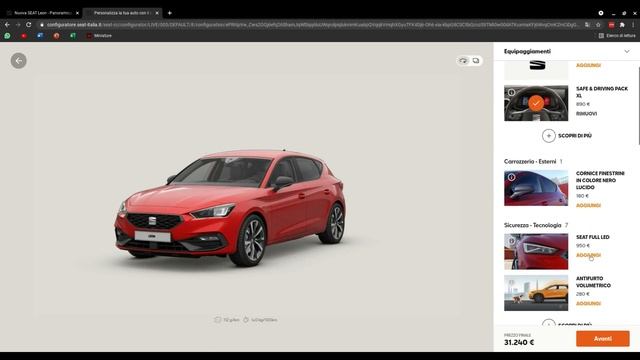640x360 pixels.
Task: Open the red extension icon
Action: point(611,25)
